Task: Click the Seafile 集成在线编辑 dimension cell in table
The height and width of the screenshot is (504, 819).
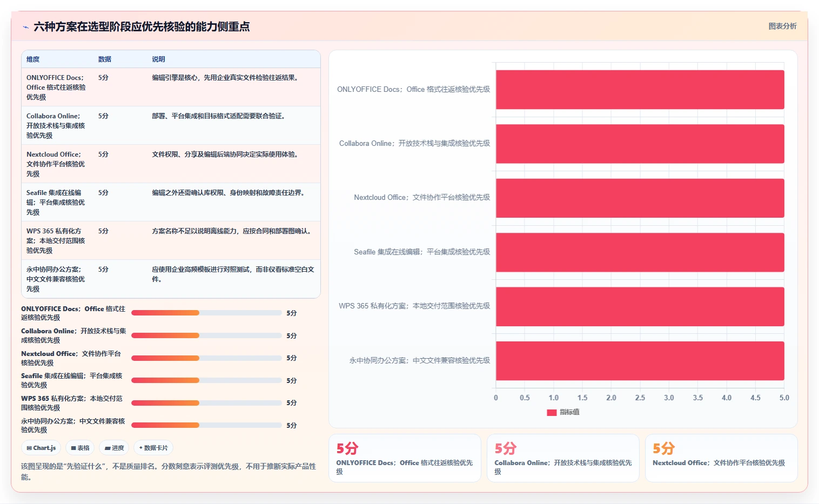Action: click(57, 203)
